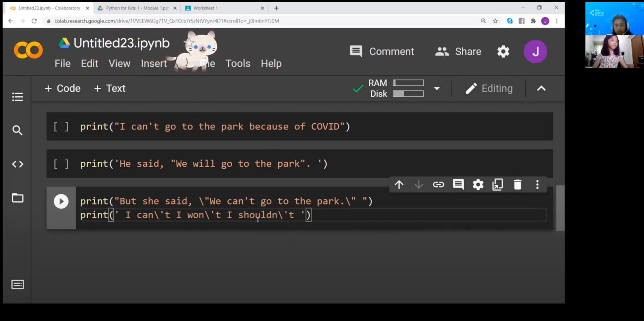Click the notebook's vertical scrollbar

tap(560, 208)
